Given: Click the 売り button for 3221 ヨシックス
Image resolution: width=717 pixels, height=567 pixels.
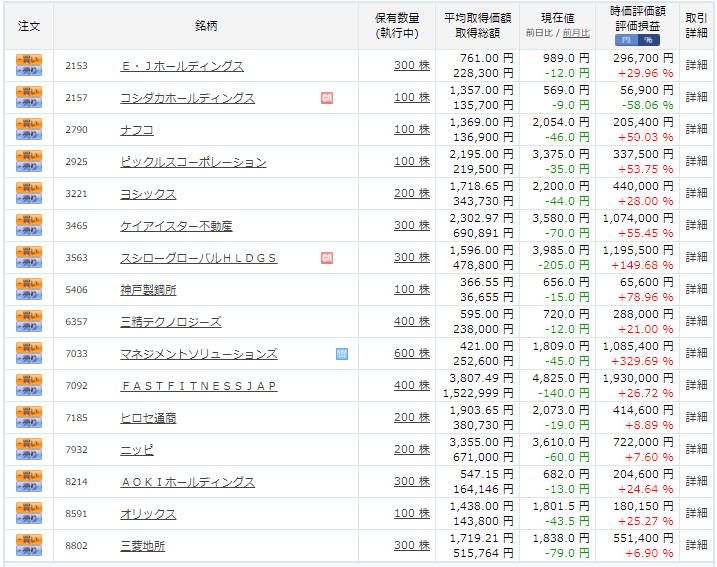Looking at the screenshot, I should point(29,199).
